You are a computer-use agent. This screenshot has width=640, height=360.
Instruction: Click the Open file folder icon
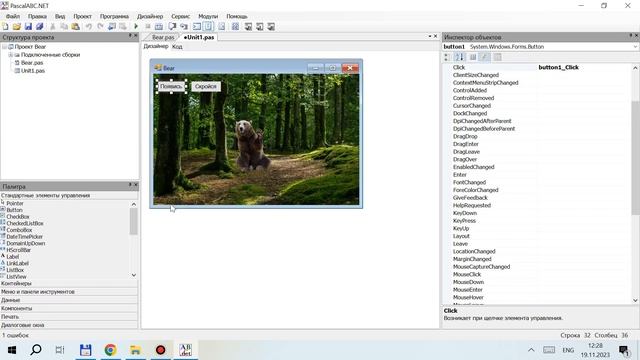pos(16,27)
